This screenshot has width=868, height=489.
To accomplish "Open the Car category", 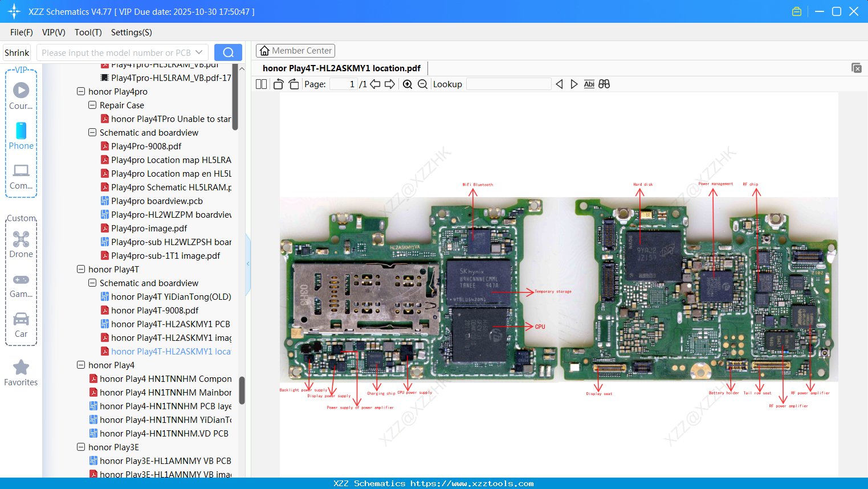I will 21,324.
